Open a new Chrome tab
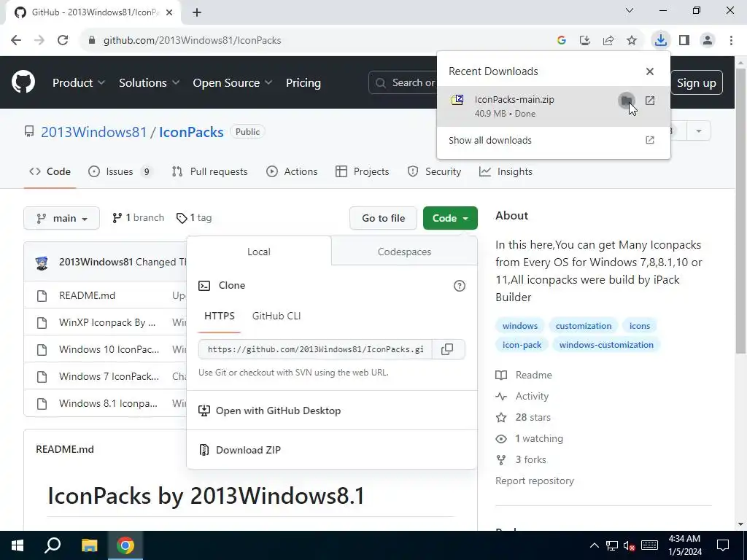This screenshot has height=560, width=747. pyautogui.click(x=197, y=12)
